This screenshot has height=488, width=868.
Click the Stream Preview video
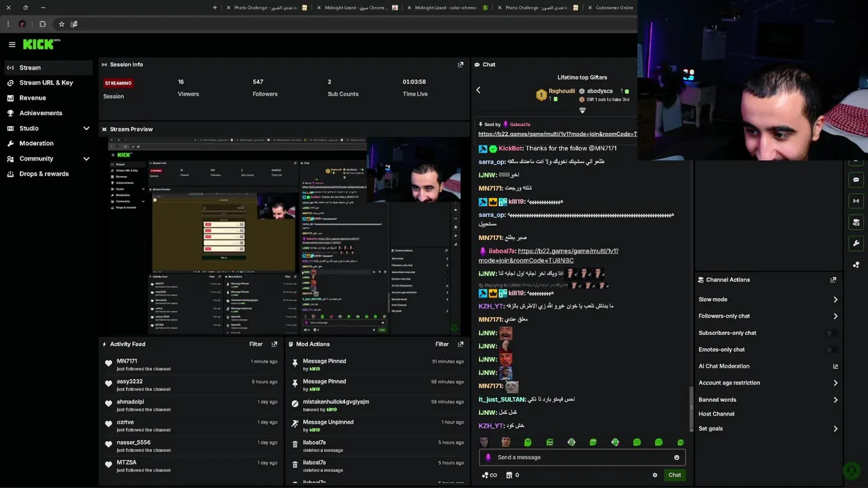click(x=284, y=237)
